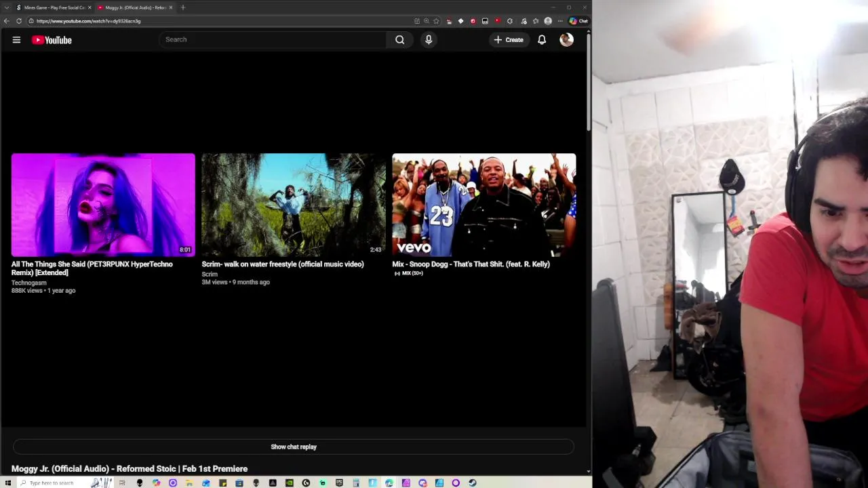
Task: Open Scrim walk on water thumbnail
Action: click(294, 205)
